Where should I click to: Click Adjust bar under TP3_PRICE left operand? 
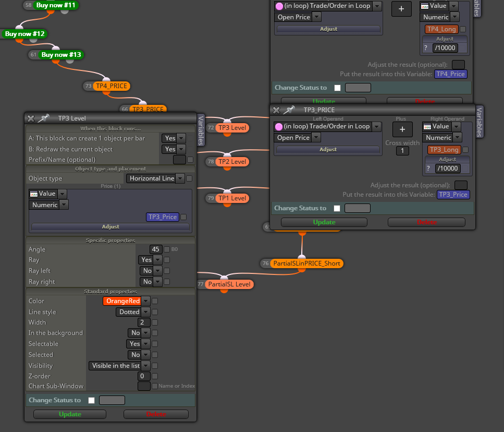click(x=328, y=150)
